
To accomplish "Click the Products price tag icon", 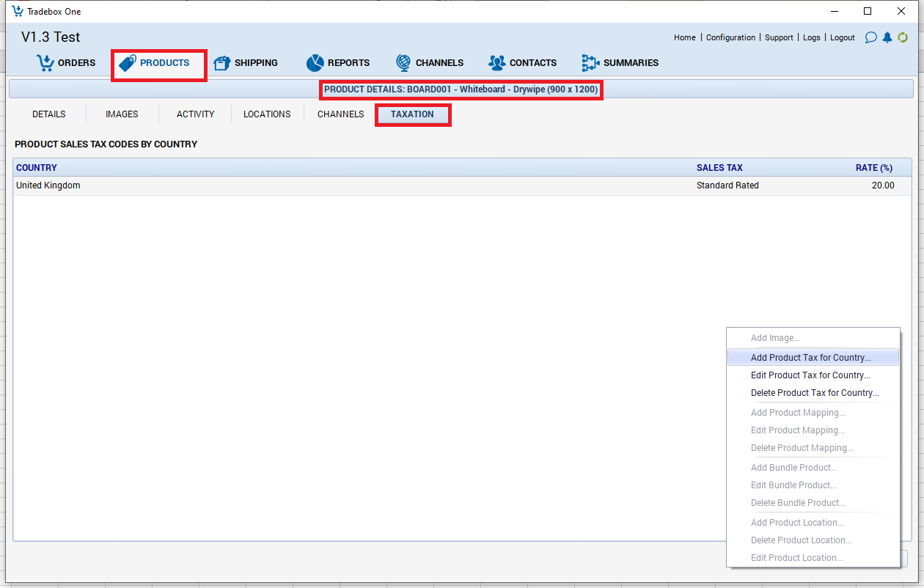I will [x=128, y=63].
